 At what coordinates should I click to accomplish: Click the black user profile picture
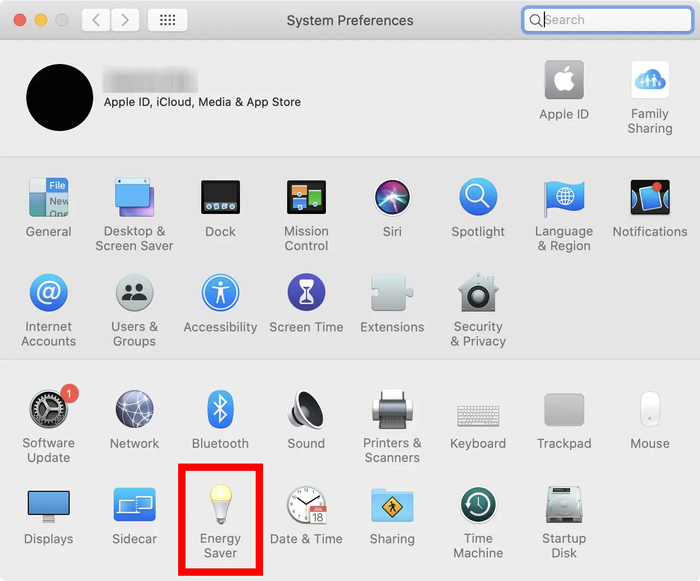point(59,97)
